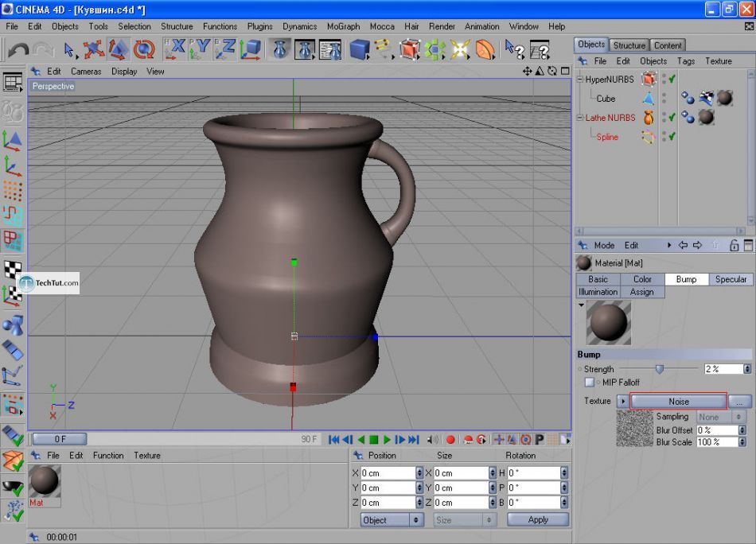Screen dimensions: 756x544
Task: Click the bump Strength slider handle
Action: point(659,369)
